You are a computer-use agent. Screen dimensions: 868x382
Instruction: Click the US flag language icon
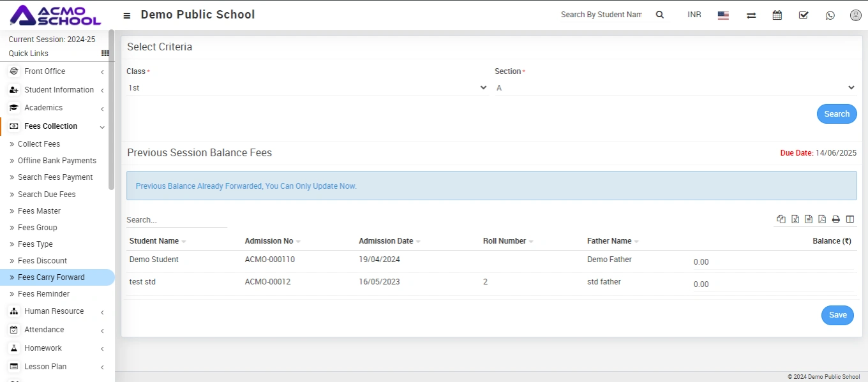click(x=723, y=15)
